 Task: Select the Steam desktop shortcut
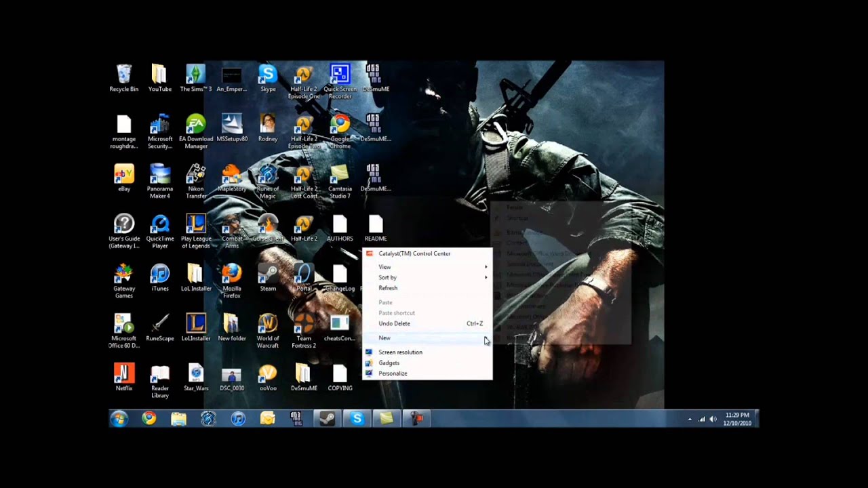point(268,278)
